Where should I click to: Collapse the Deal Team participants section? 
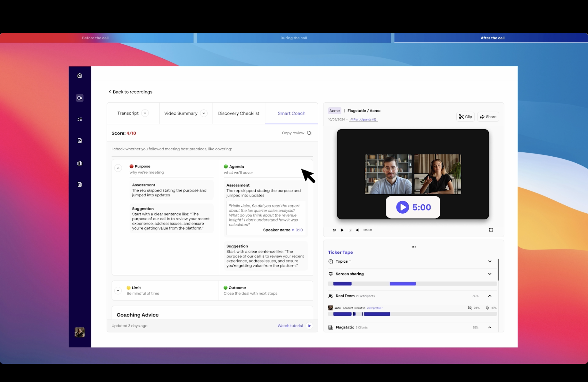(x=490, y=296)
